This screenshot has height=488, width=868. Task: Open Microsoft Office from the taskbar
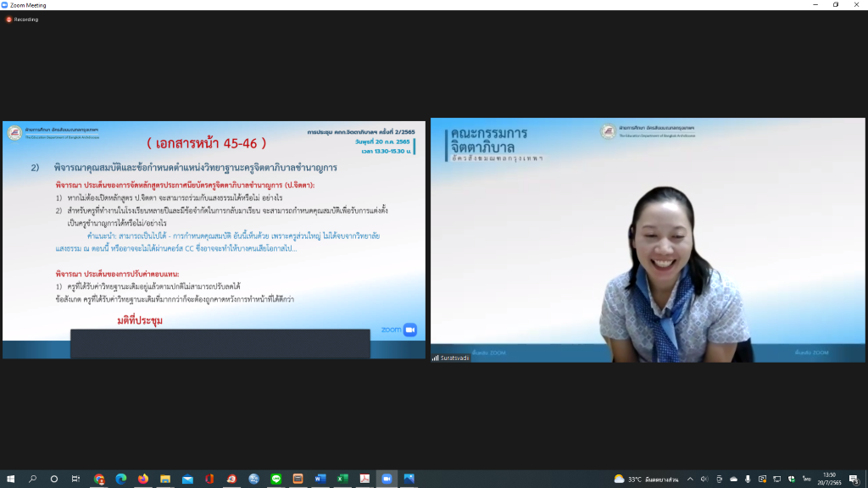[x=209, y=479]
